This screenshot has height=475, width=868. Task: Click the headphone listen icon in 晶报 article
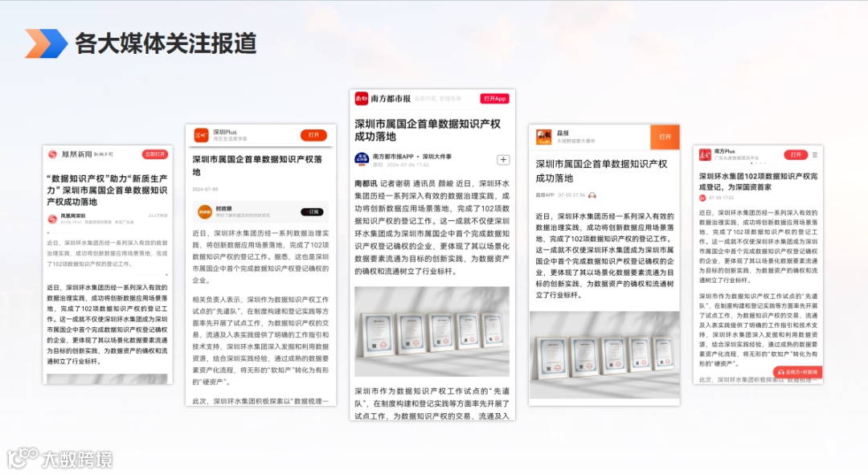pyautogui.click(x=592, y=195)
